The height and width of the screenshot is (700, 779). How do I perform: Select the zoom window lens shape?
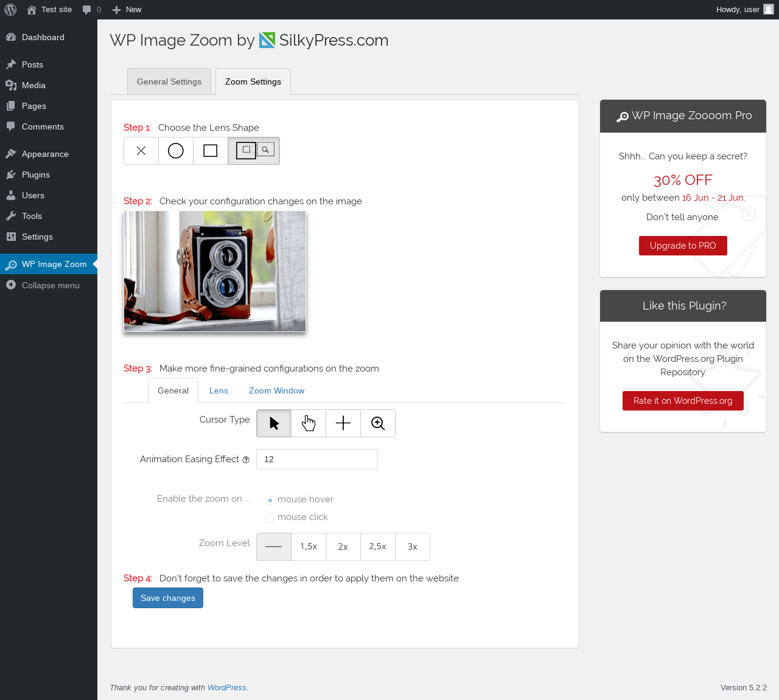click(x=254, y=151)
